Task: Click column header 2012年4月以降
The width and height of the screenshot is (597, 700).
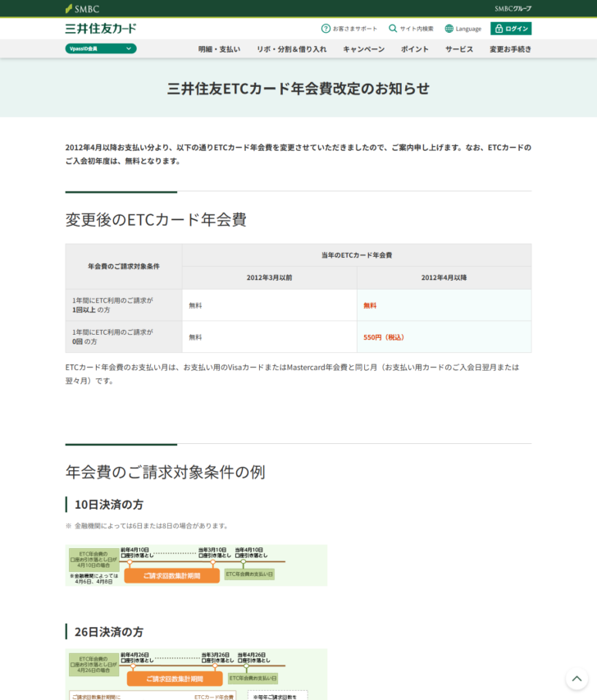Action: pos(444,277)
